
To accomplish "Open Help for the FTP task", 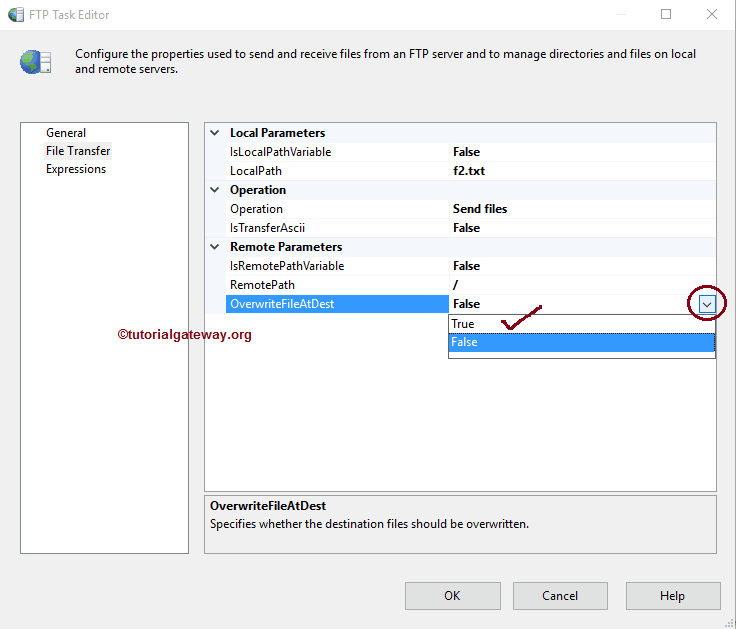I will coord(672,596).
